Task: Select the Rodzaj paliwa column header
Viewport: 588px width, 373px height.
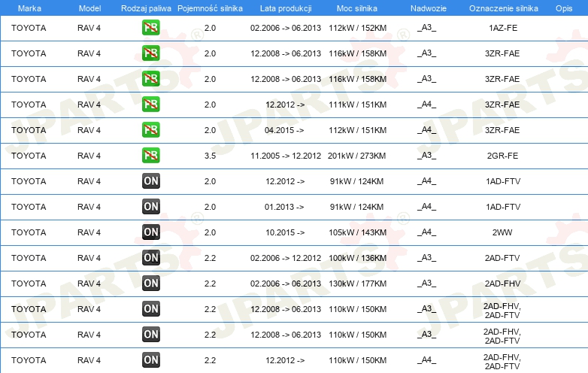Action: pos(146,8)
